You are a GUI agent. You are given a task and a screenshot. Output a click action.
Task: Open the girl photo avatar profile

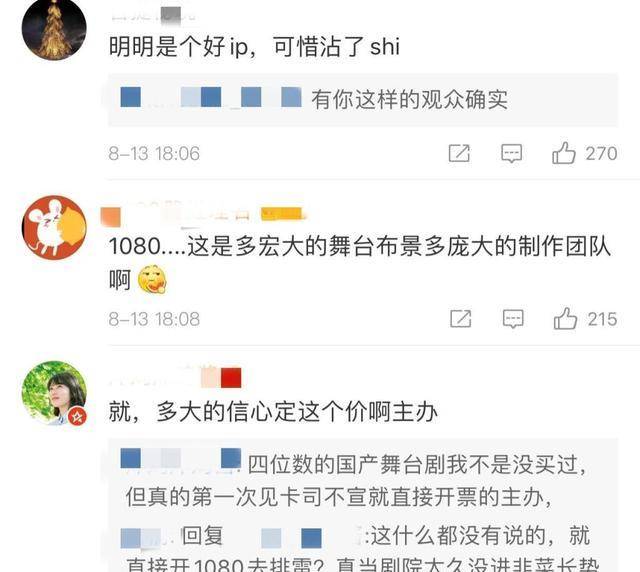[54, 393]
